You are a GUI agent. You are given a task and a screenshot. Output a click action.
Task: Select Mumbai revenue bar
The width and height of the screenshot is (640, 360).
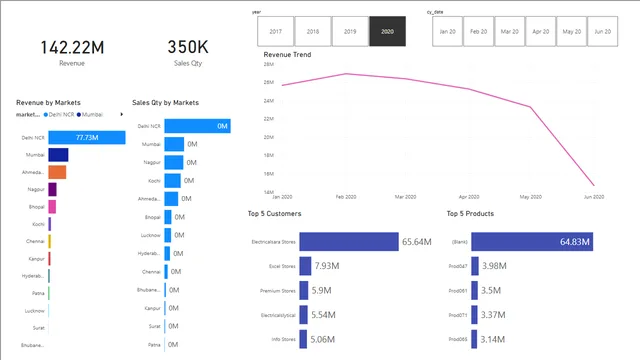point(58,155)
